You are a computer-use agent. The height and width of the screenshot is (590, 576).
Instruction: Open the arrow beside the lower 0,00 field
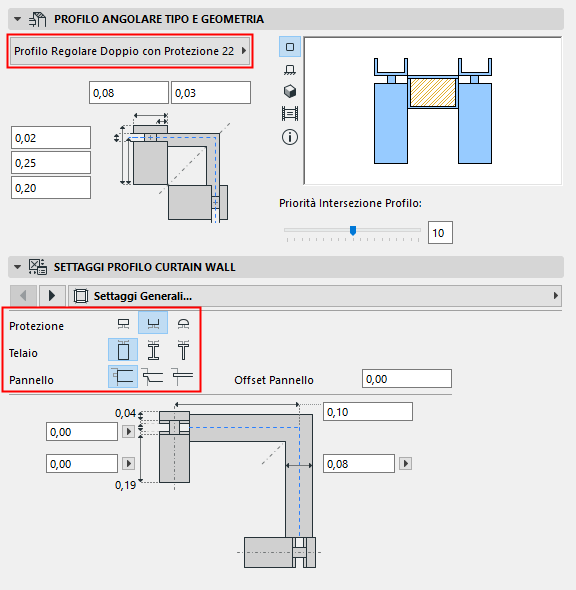[x=128, y=464]
